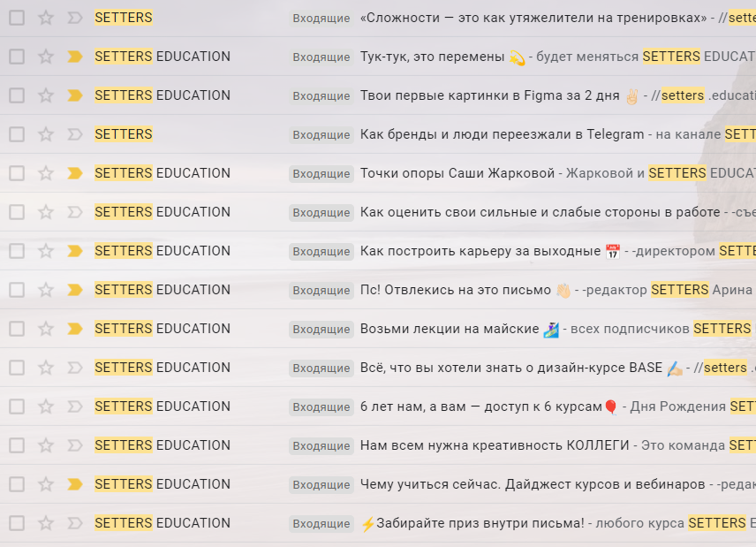Image resolution: width=756 pixels, height=547 pixels.
Task: Open 'Чему учиться сейчас. Дайджест курсов' message
Action: 533,484
